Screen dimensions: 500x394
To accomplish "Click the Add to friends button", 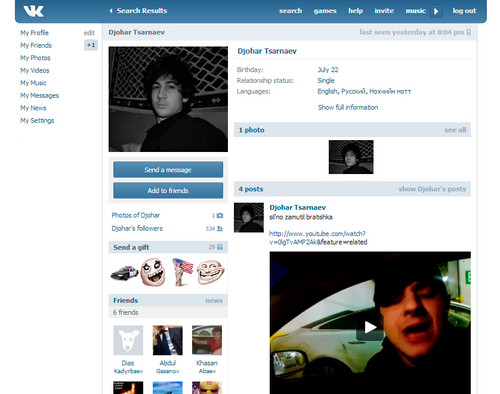I will click(168, 190).
